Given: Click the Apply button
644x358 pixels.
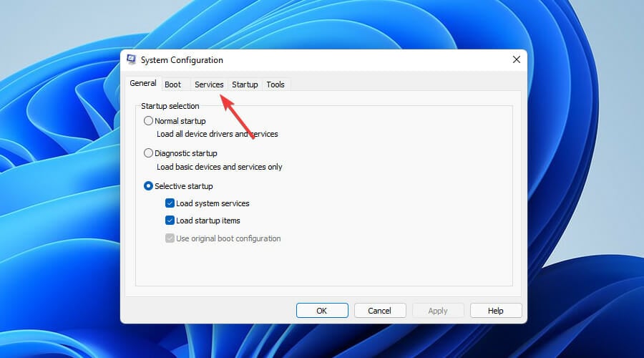Looking at the screenshot, I should point(438,311).
